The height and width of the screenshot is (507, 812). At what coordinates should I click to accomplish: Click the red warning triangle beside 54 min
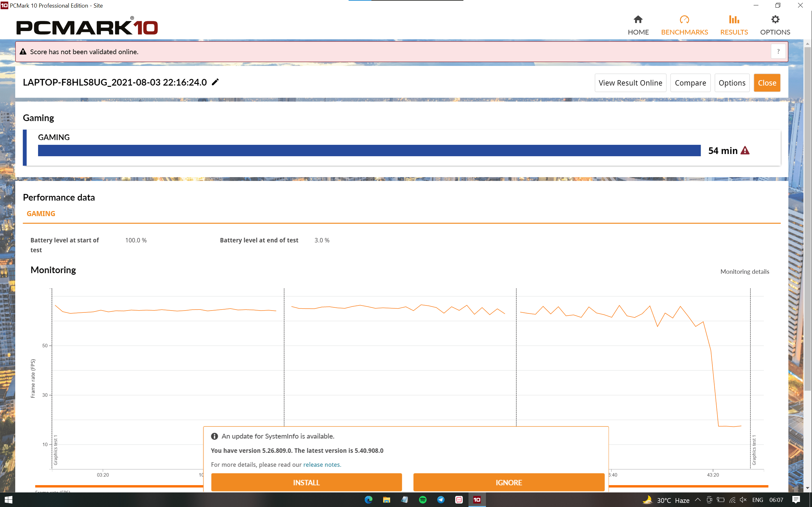745,151
